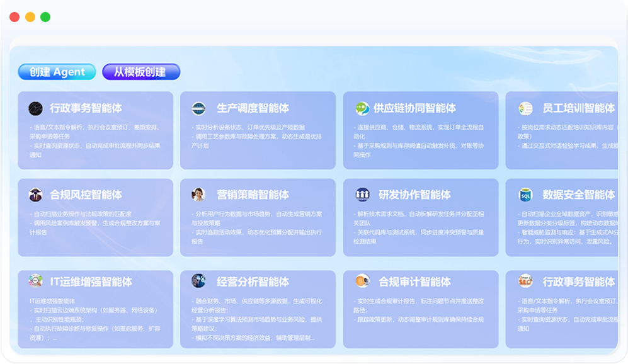Click the IT运维增强智能体 icon
Screen dimensions: 628x364
coord(35,281)
